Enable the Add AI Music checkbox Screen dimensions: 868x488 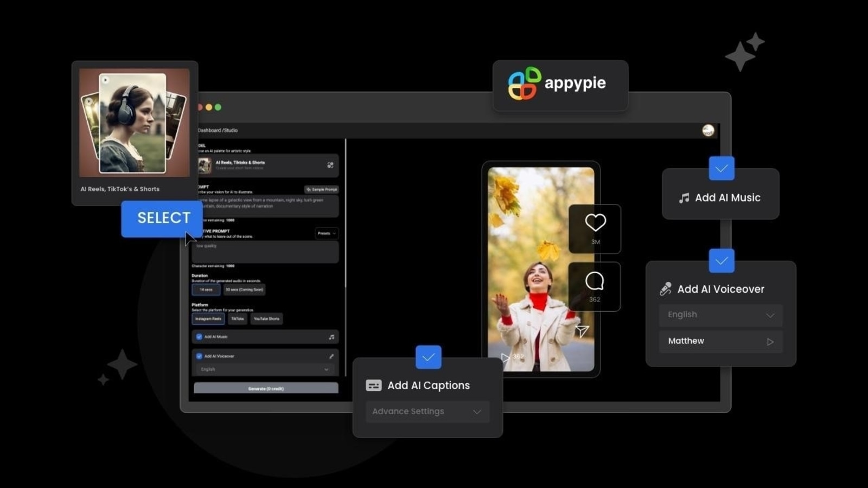pos(199,337)
